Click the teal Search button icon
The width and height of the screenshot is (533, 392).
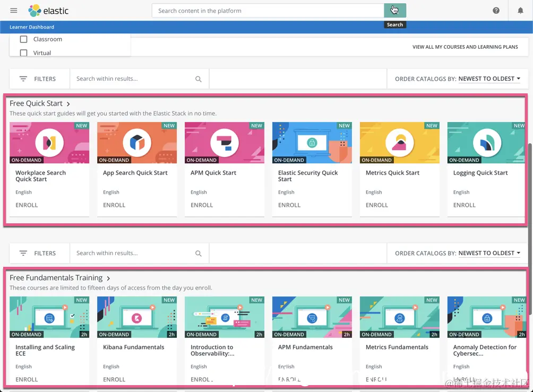394,11
